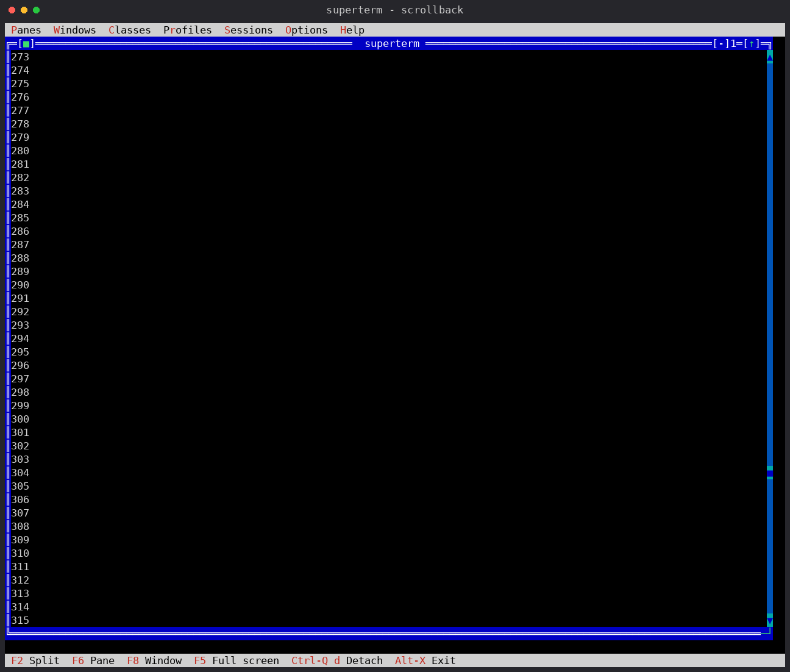Image resolution: width=790 pixels, height=672 pixels.
Task: Maximize the window with green button
Action: 36,10
